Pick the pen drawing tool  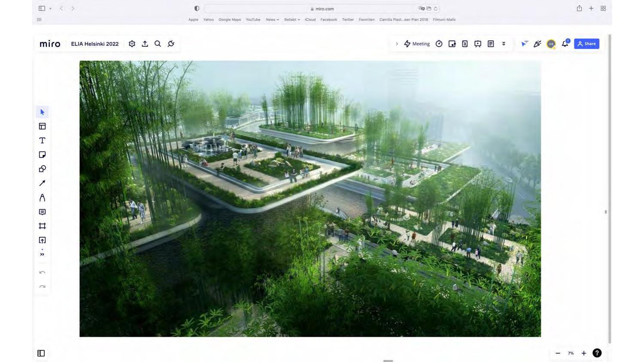tap(42, 198)
